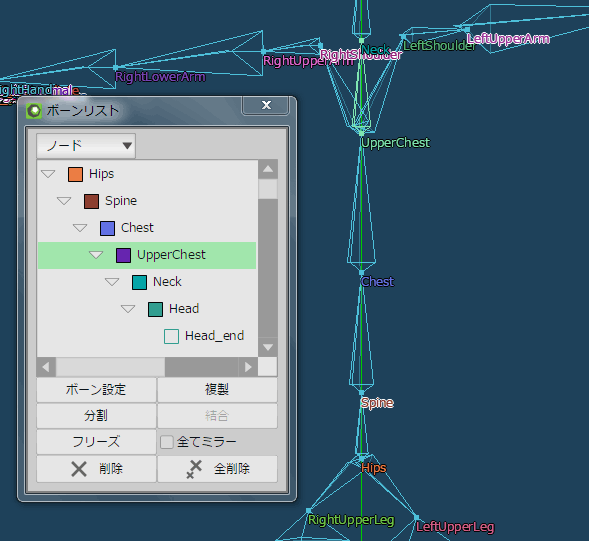Screen dimensions: 589x541
Task: Click the empty Head_end bone icon
Action: pos(171,336)
